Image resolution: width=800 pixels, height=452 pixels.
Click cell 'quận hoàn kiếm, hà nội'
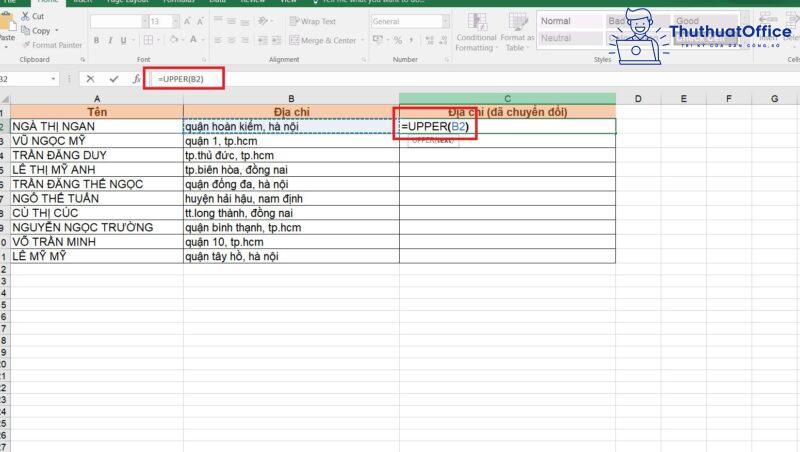coord(291,126)
